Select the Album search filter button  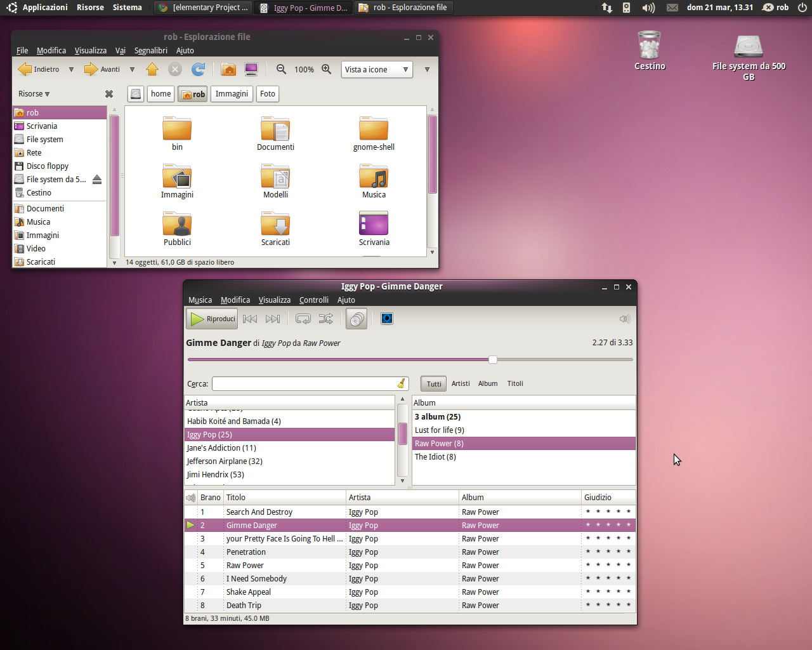coord(488,383)
